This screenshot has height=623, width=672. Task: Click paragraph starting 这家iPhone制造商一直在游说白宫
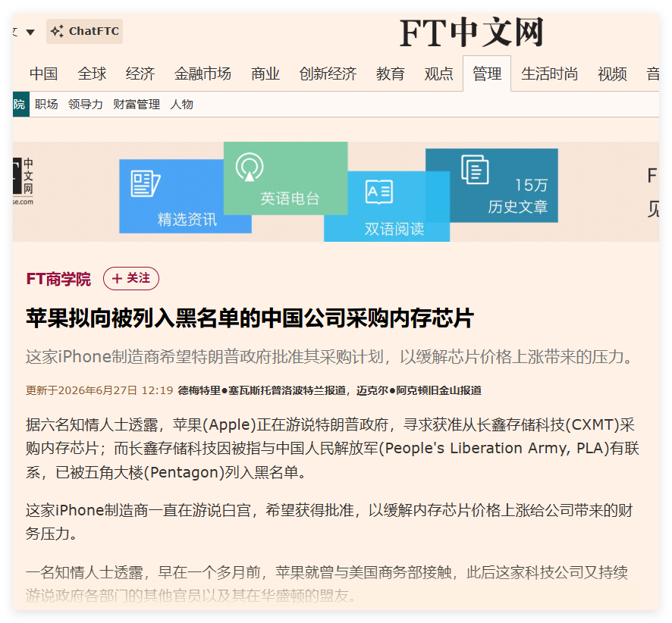point(329,522)
